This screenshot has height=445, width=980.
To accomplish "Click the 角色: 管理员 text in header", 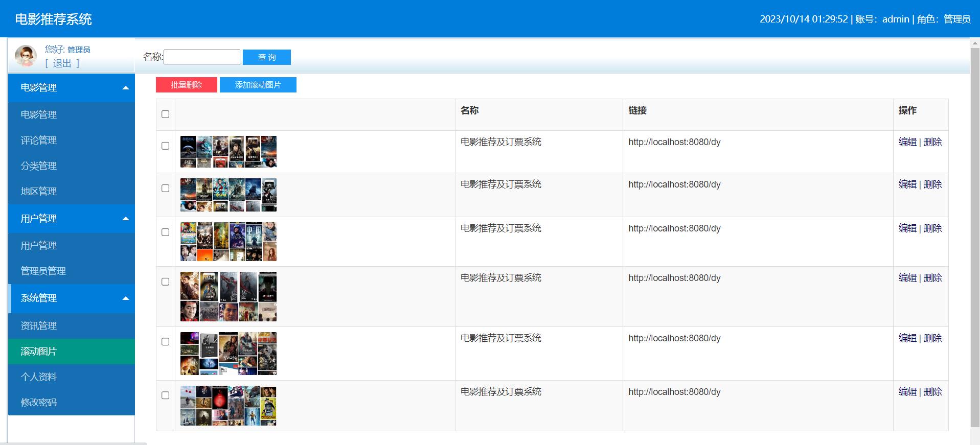I will (944, 19).
